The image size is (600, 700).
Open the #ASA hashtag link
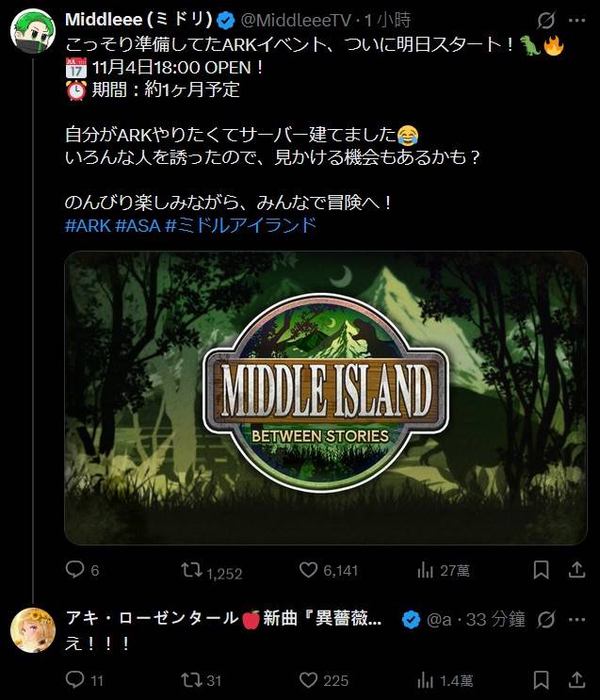(138, 225)
